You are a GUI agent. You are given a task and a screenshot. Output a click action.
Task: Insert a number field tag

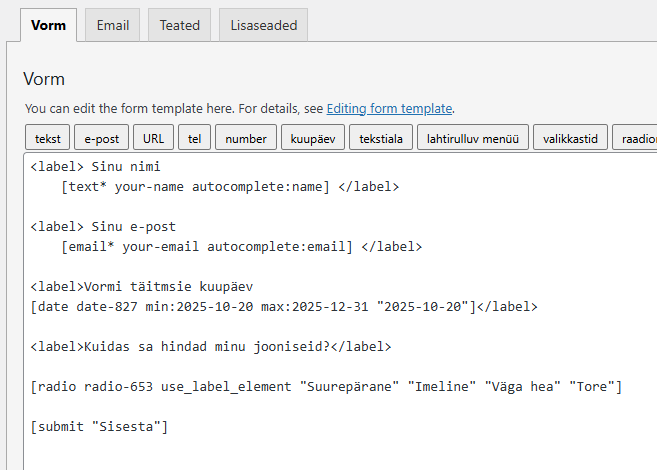245,139
